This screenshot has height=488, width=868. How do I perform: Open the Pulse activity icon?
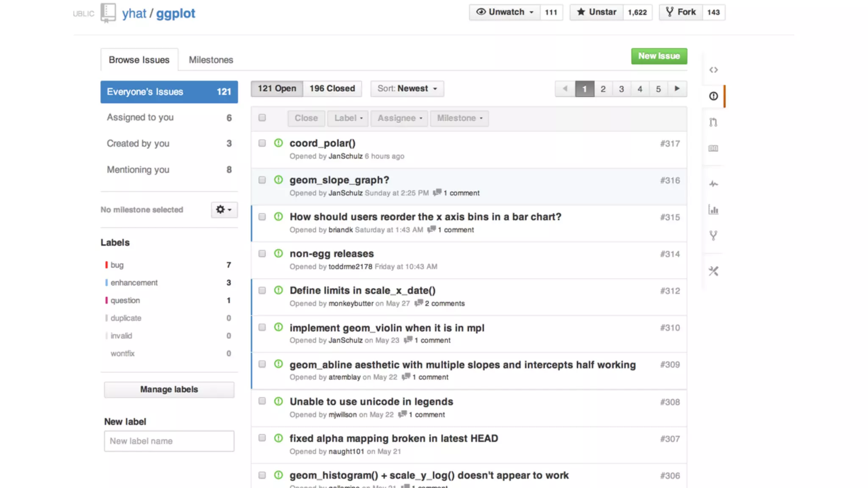(713, 184)
